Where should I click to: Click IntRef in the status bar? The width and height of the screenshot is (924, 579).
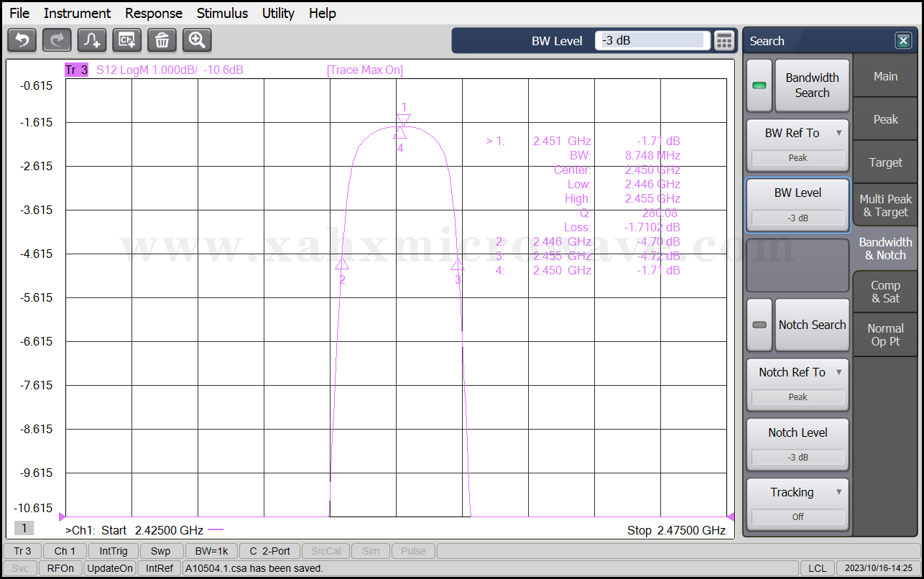tap(160, 568)
